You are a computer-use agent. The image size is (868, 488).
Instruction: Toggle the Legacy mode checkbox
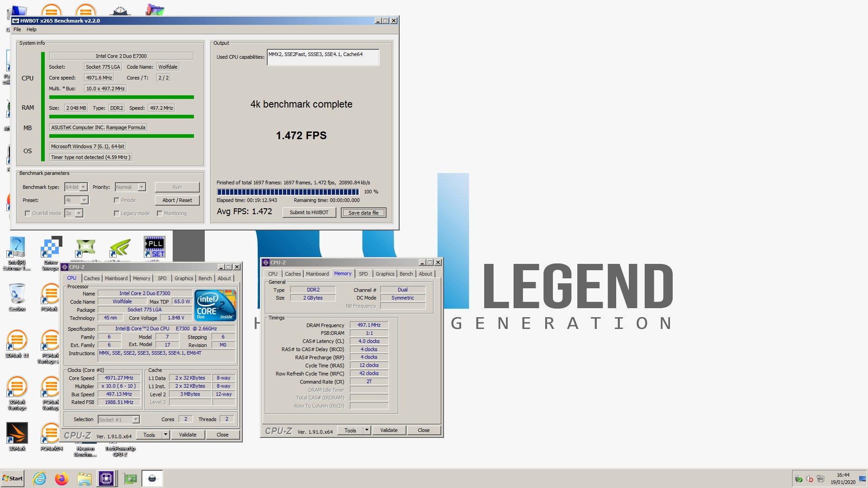[117, 213]
